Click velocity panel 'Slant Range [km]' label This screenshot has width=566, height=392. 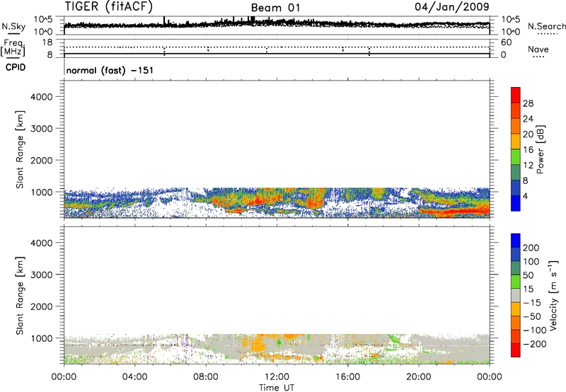tap(20, 296)
